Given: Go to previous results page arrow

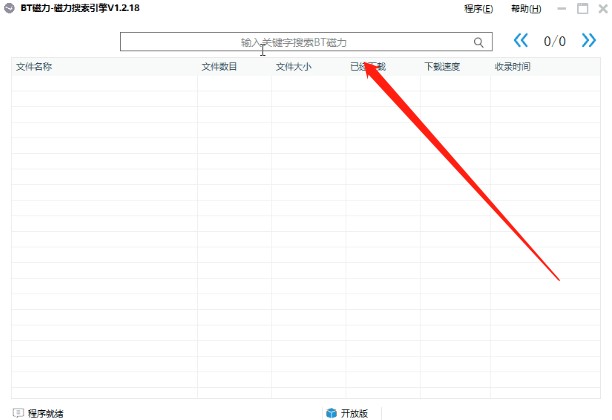Looking at the screenshot, I should coord(521,40).
